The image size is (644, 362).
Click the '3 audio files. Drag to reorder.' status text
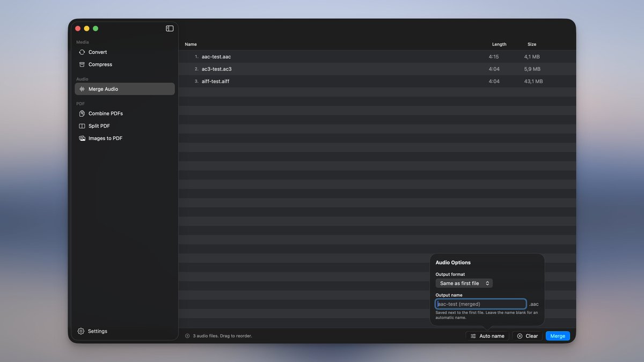coord(222,336)
